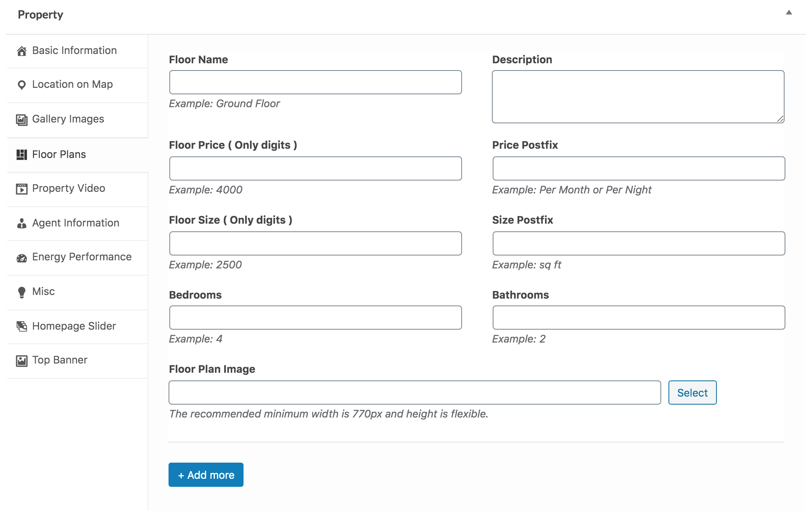Click the Basic Information house icon
This screenshot has height=511, width=812.
coord(22,51)
